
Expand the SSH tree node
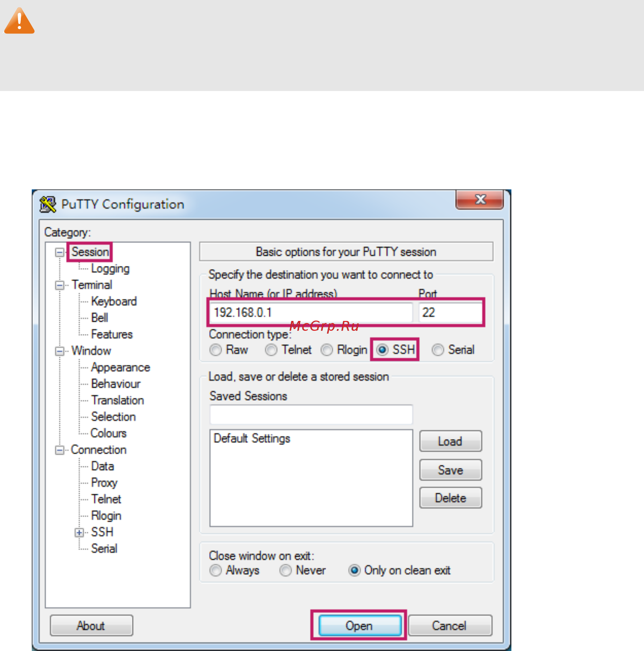click(x=79, y=533)
